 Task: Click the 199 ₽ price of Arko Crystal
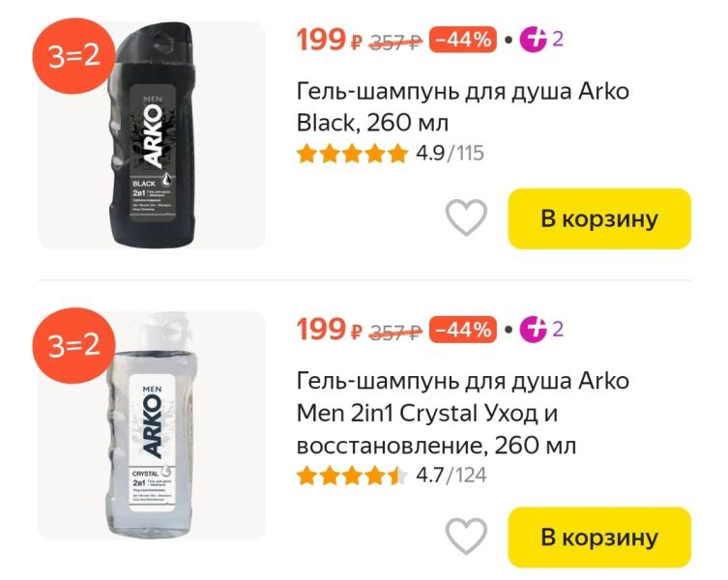click(x=329, y=330)
